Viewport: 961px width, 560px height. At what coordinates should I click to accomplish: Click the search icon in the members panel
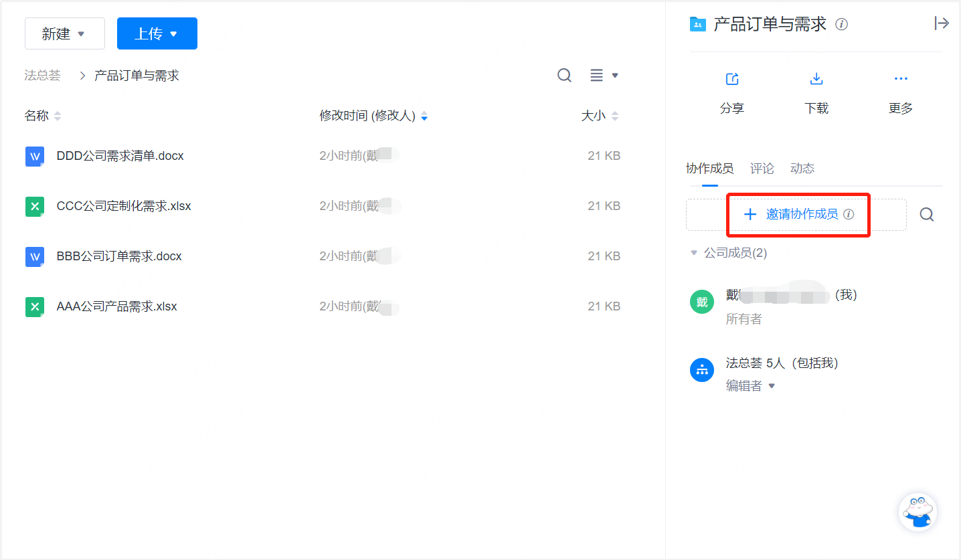point(926,213)
